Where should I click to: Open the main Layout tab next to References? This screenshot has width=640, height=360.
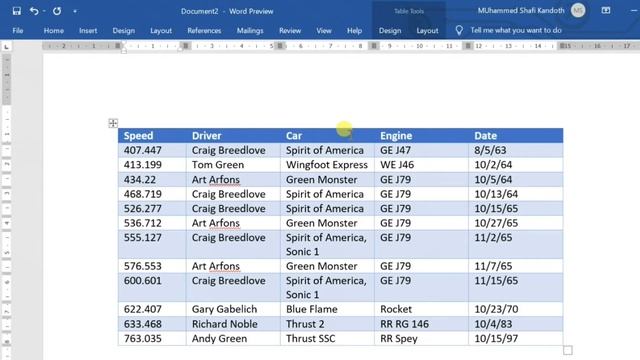[x=161, y=31]
